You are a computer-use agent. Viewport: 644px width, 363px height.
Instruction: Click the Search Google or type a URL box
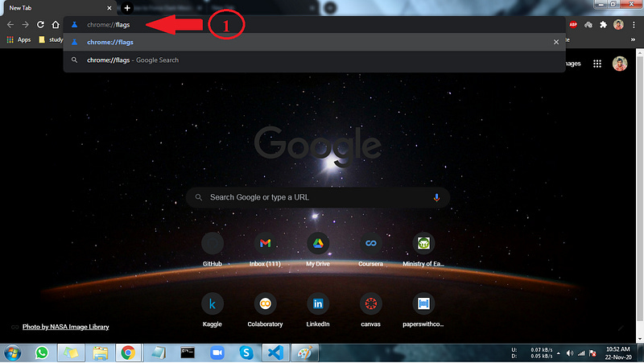(x=317, y=197)
